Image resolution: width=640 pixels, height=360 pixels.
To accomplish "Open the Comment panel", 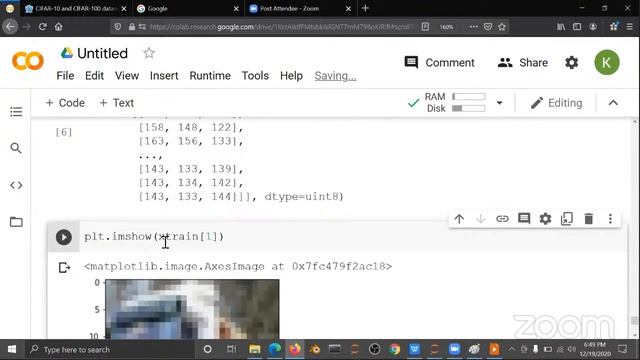I will (440, 62).
